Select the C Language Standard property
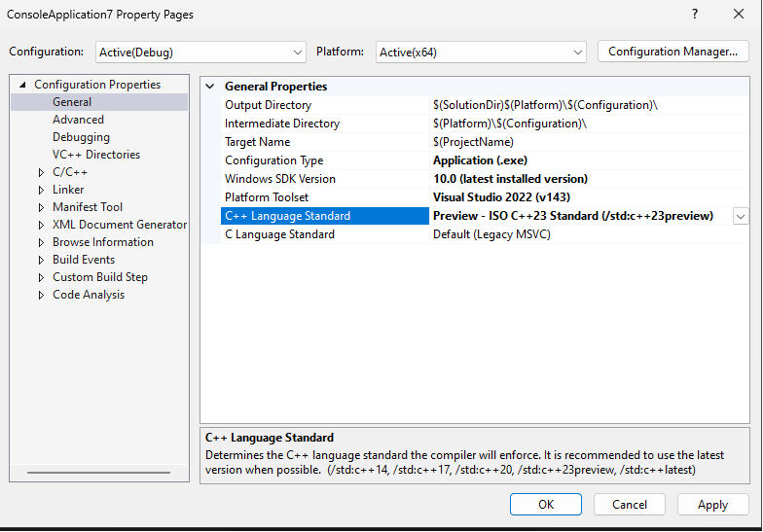The width and height of the screenshot is (763, 532). point(280,234)
